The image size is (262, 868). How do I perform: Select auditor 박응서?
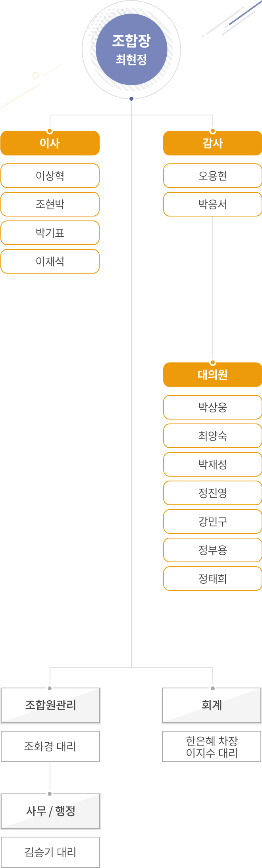coord(213,204)
